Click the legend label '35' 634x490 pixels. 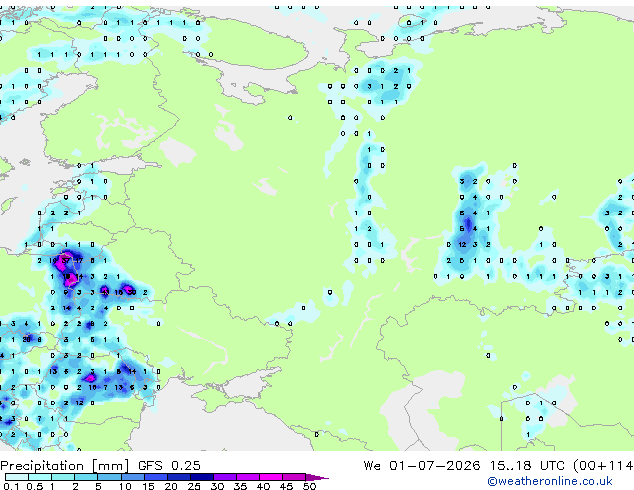(x=240, y=486)
